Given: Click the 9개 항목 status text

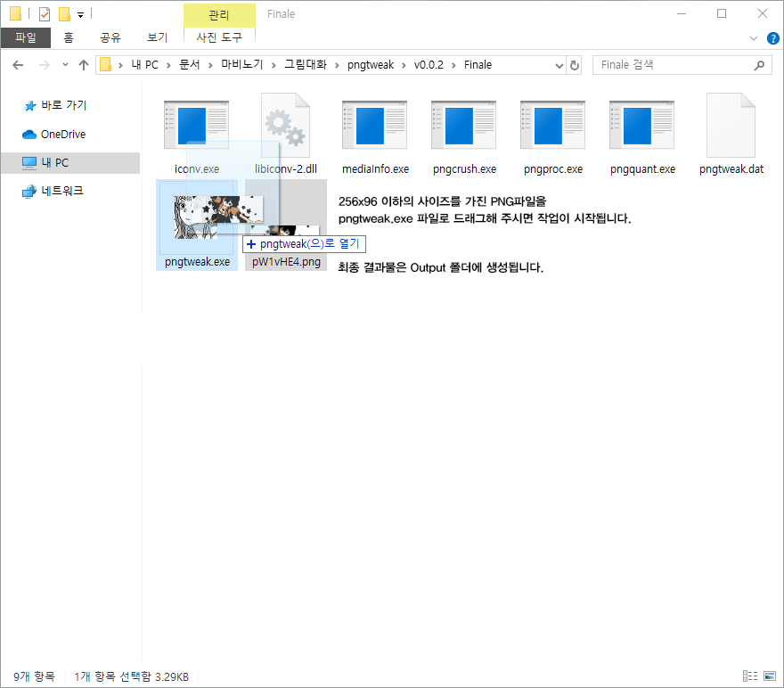Looking at the screenshot, I should click(34, 676).
